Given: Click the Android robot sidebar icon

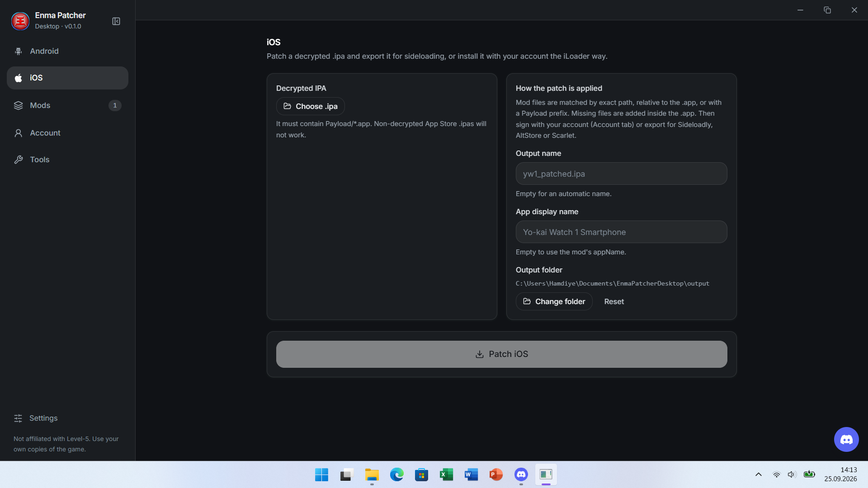Looking at the screenshot, I should point(19,51).
